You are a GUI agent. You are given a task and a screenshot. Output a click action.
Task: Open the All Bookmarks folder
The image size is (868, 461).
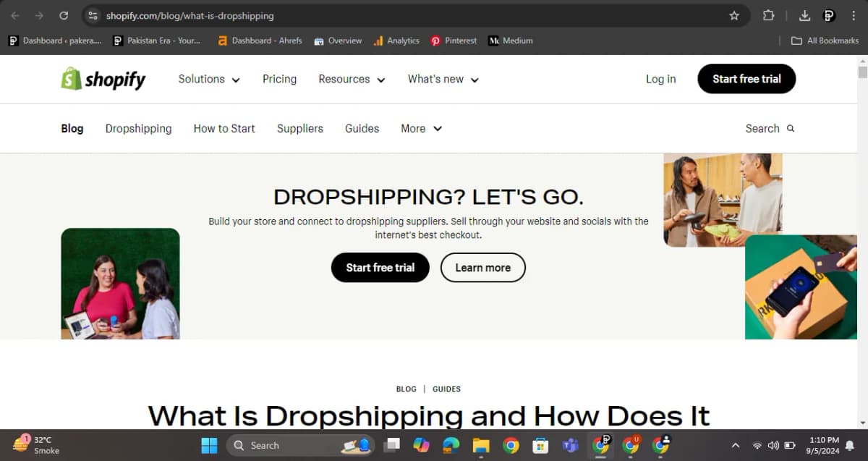click(825, 41)
